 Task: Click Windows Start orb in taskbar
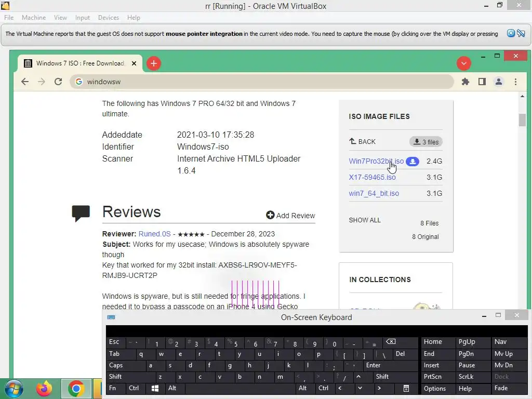click(x=14, y=389)
